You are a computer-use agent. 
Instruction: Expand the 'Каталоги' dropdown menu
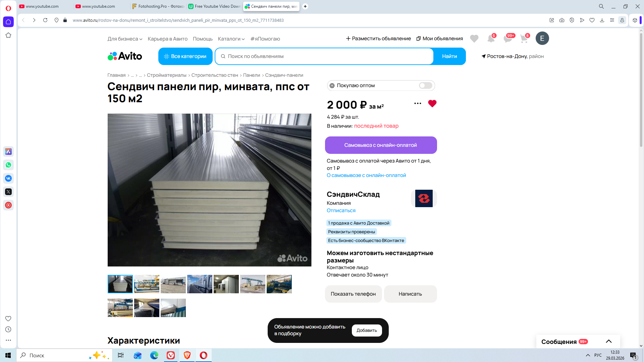pos(231,39)
